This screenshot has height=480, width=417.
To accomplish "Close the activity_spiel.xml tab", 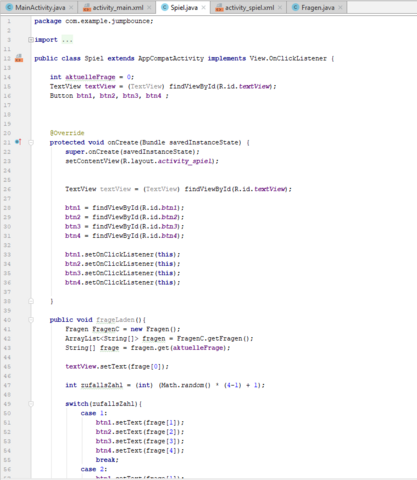I will point(280,7).
